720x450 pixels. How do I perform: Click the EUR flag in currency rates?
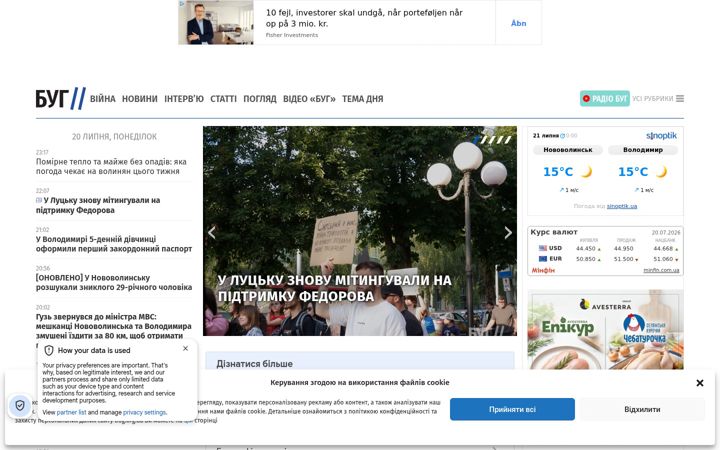[x=543, y=259]
